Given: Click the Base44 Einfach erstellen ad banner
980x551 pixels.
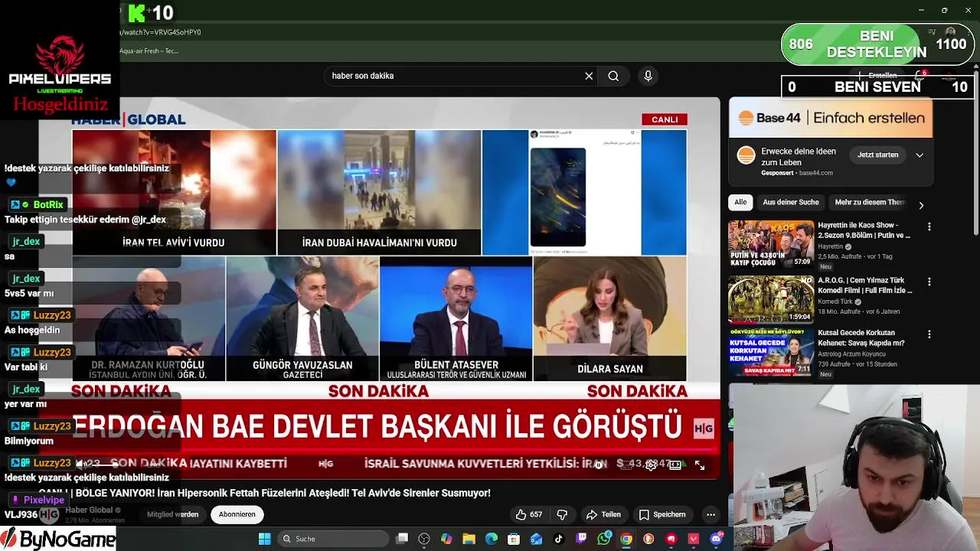Looking at the screenshot, I should pyautogui.click(x=831, y=118).
